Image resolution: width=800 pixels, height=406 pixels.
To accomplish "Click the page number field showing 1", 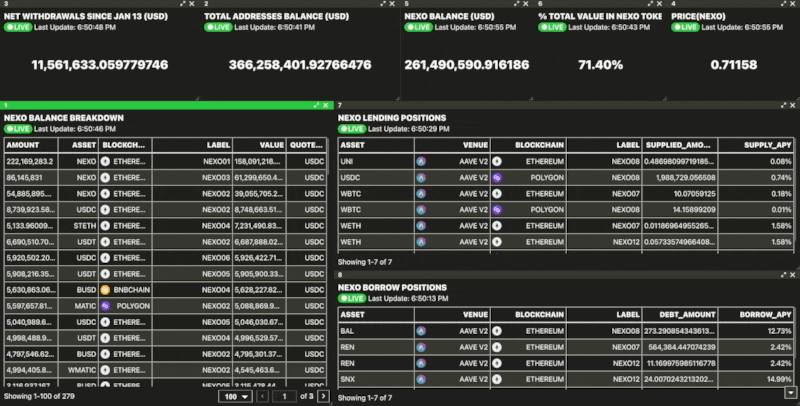I will tap(285, 396).
